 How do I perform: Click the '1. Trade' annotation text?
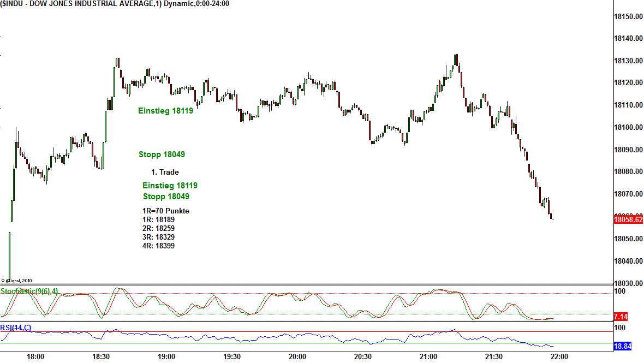165,172
